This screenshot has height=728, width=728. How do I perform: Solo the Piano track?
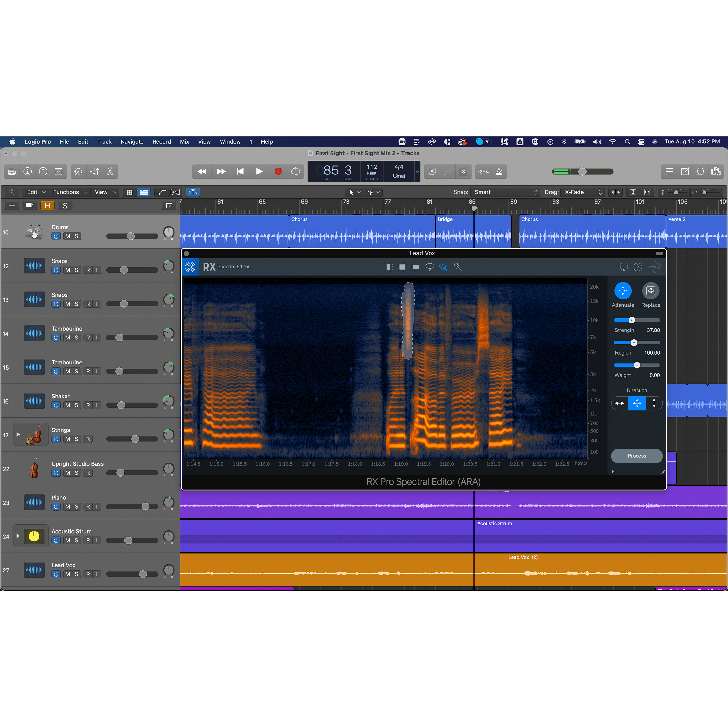[x=76, y=506]
